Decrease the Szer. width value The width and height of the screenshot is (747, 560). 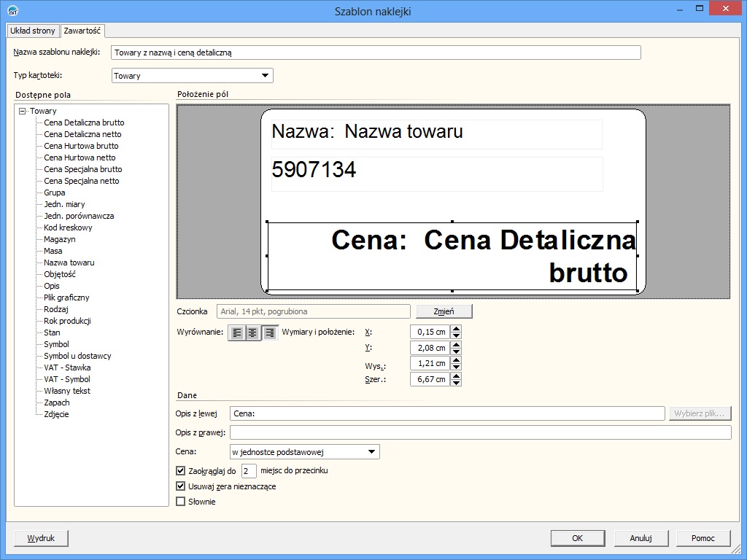(456, 383)
